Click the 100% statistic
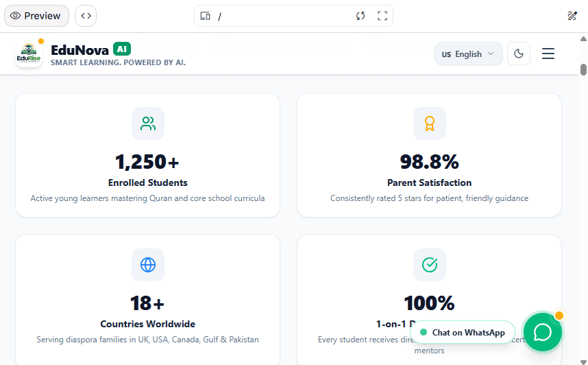588x365 pixels. coord(430,303)
